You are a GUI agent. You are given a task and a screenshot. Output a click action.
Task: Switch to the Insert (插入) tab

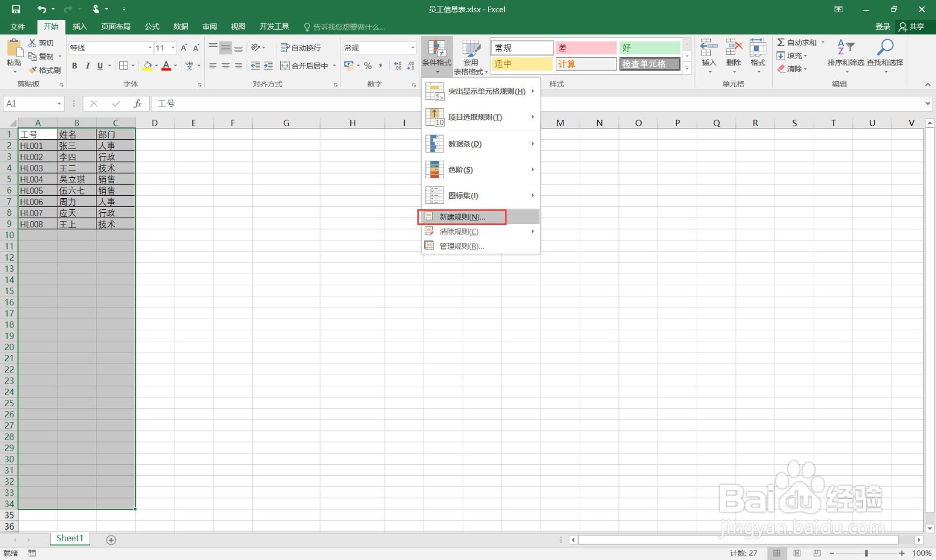pyautogui.click(x=80, y=27)
